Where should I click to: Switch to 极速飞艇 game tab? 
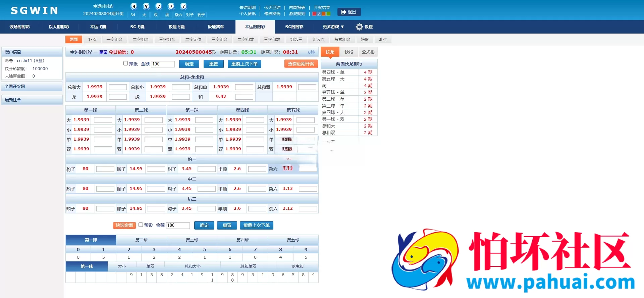pos(176,27)
